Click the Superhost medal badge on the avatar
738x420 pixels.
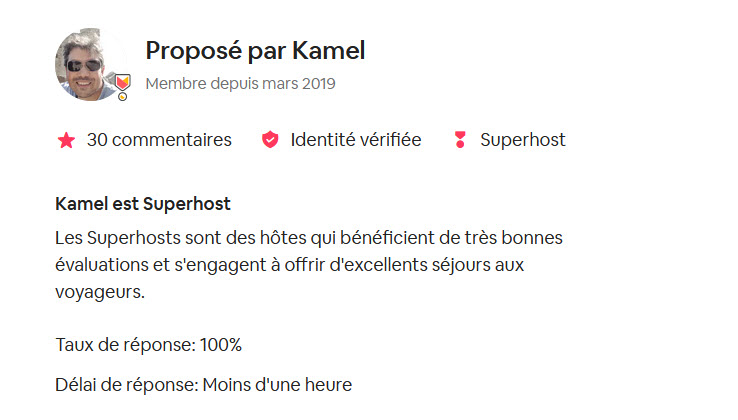tap(122, 87)
